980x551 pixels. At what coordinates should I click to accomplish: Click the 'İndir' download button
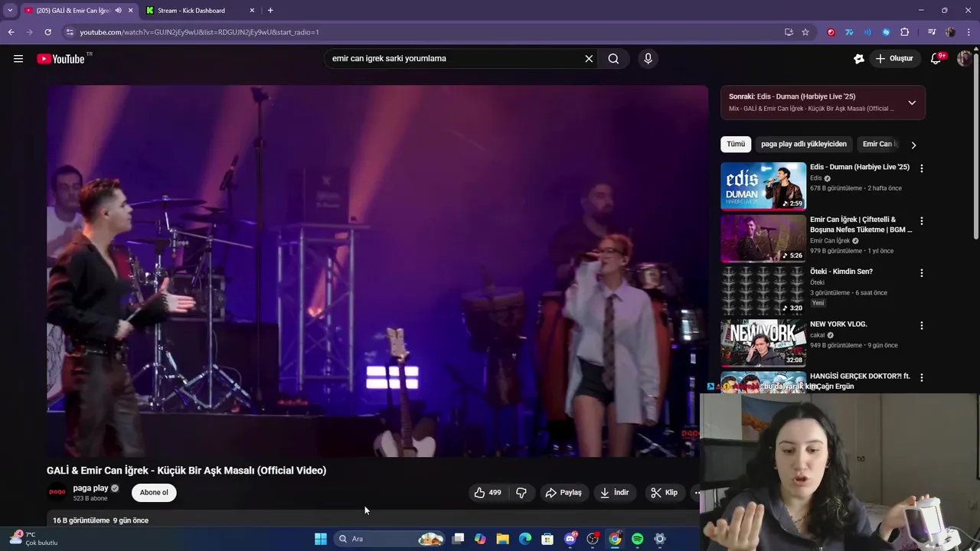point(614,492)
